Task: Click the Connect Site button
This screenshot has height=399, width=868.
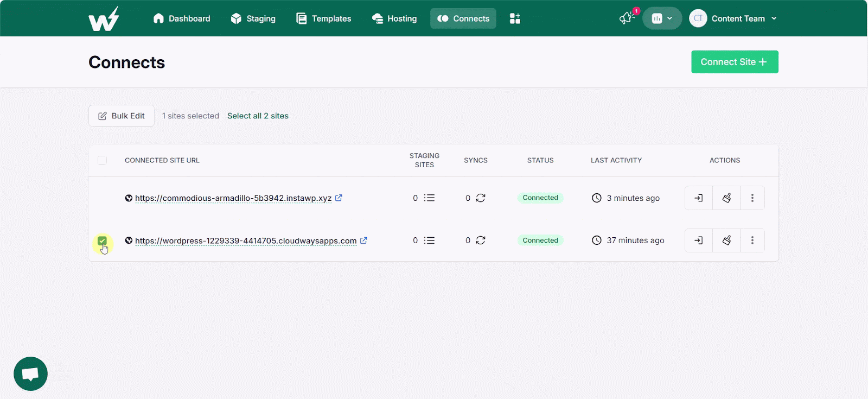Action: pyautogui.click(x=735, y=62)
